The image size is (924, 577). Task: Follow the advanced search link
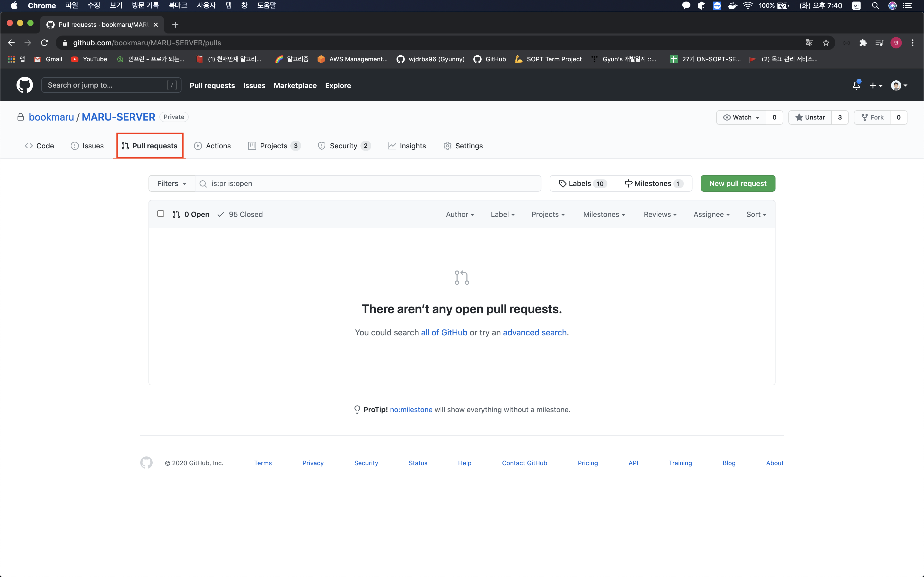click(534, 332)
